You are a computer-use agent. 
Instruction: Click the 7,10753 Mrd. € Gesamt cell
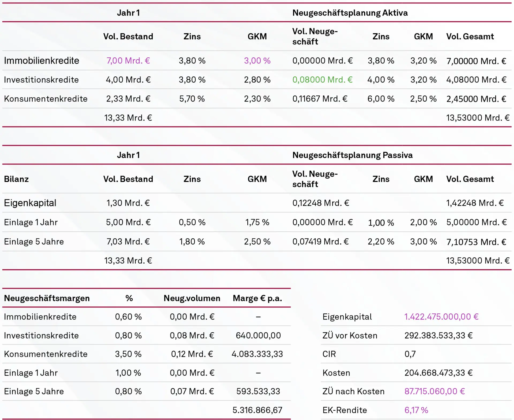point(476,242)
